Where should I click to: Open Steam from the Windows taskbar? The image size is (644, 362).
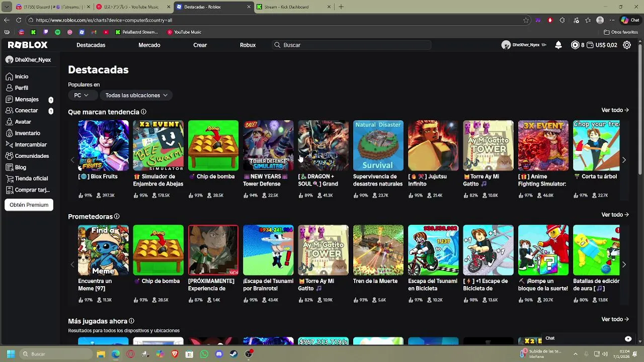pyautogui.click(x=233, y=354)
